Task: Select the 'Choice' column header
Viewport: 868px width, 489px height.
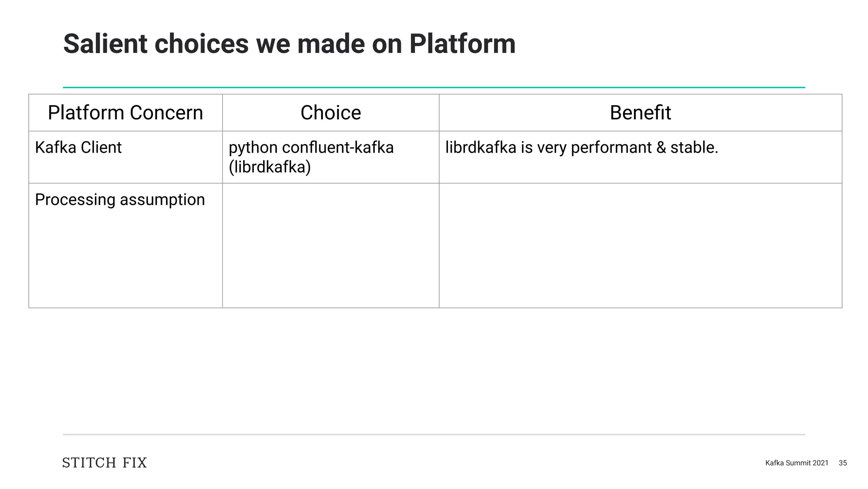Action: tap(331, 113)
